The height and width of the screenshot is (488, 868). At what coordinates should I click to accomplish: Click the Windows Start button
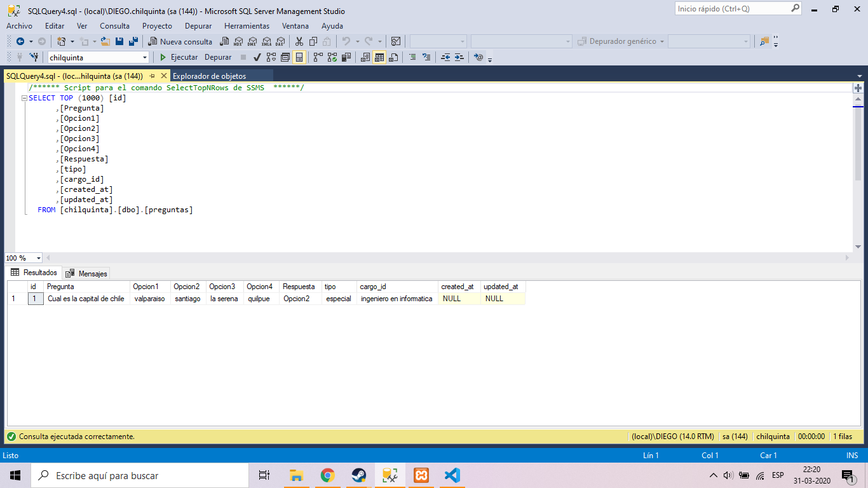(x=15, y=475)
